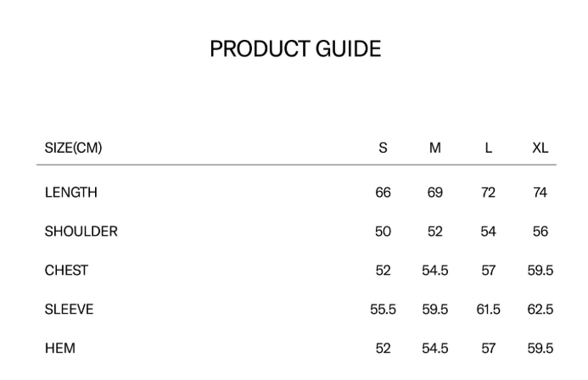The width and height of the screenshot is (588, 380).
Task: Click the PRODUCT GUIDE heading
Action: click(295, 49)
